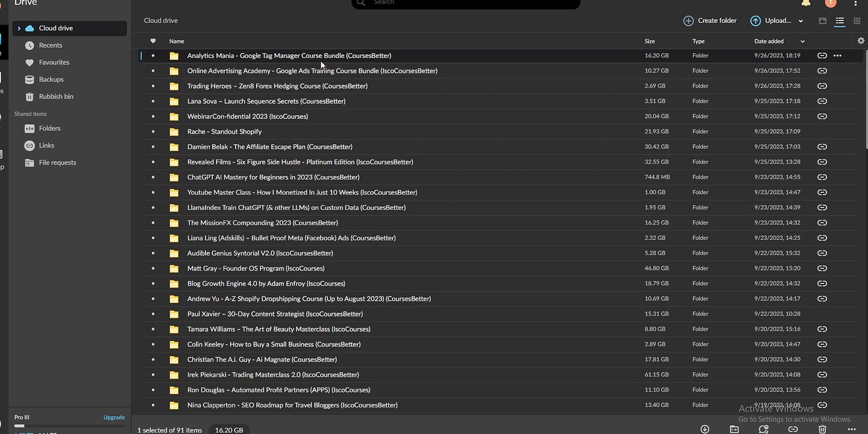Select 'The MissionFX Compounding 2023' folder name
Image resolution: width=868 pixels, height=434 pixels.
click(263, 222)
